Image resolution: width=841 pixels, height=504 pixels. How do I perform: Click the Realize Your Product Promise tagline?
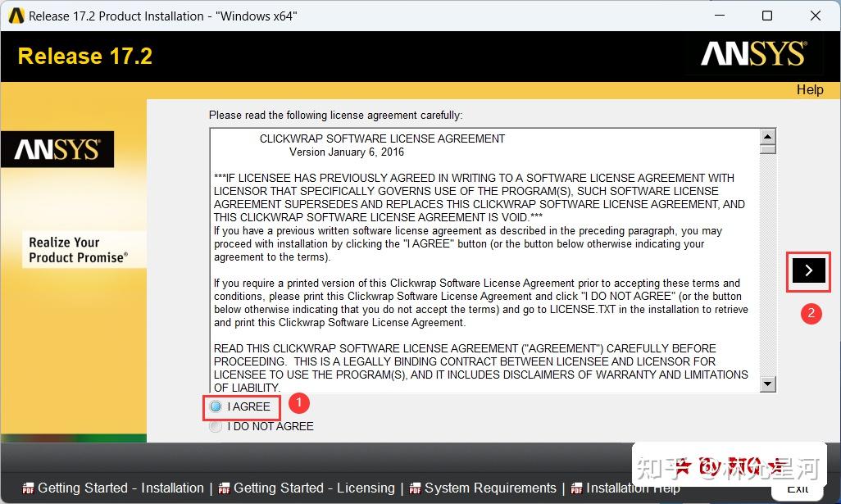(x=79, y=247)
